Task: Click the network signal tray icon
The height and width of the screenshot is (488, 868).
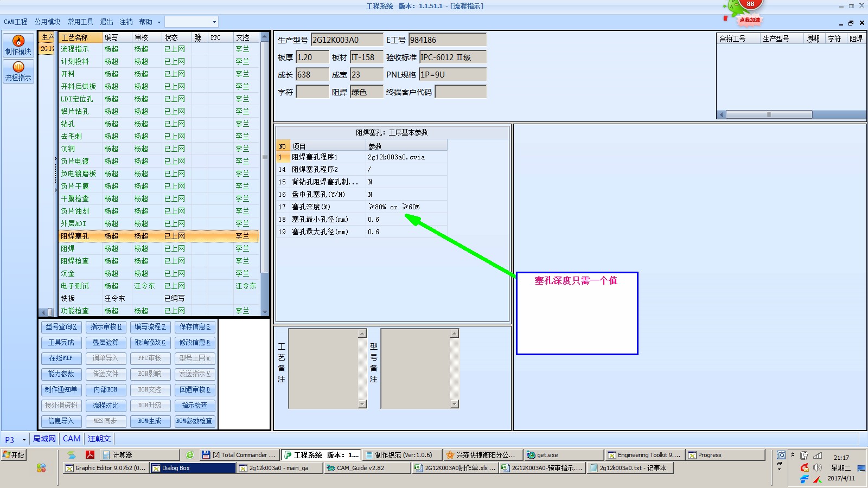Action: click(818, 455)
